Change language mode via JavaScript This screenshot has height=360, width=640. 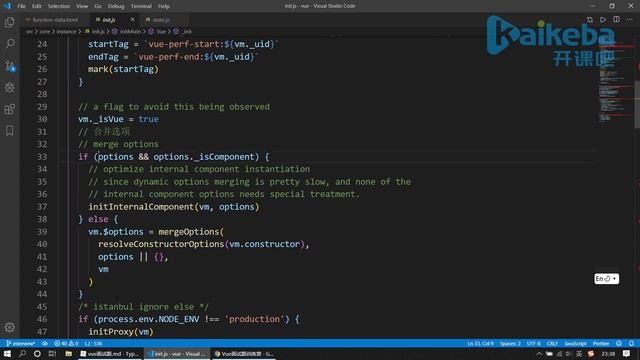[x=575, y=343]
